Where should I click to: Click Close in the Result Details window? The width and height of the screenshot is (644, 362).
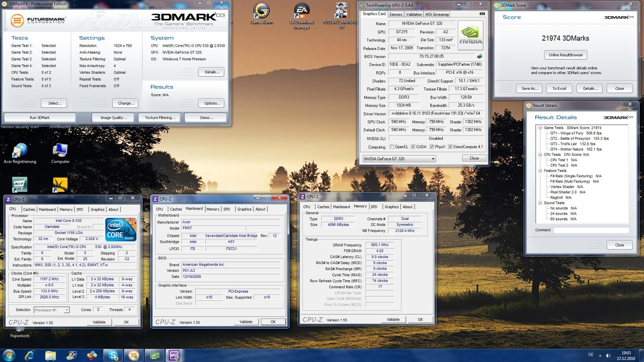pos(619,245)
